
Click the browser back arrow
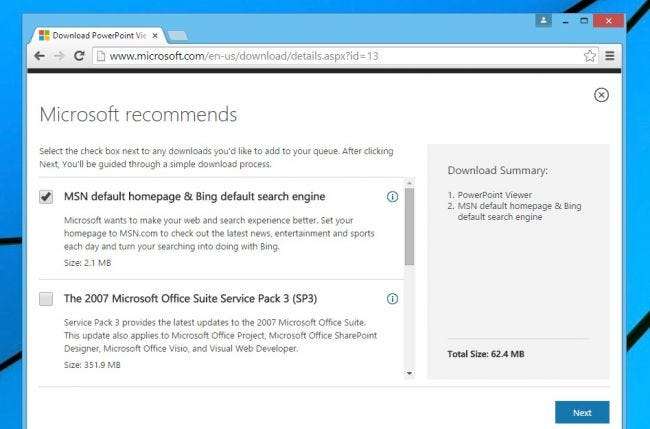39,56
